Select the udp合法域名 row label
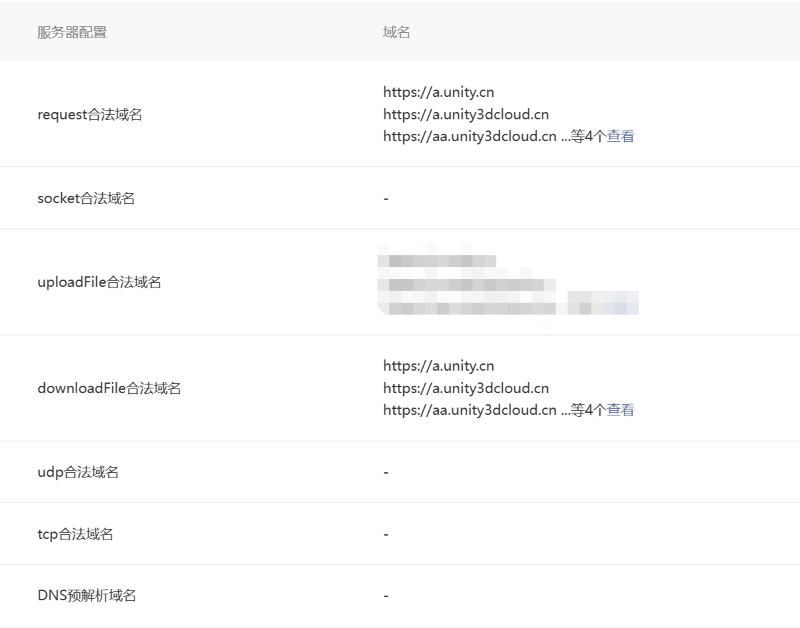This screenshot has height=628, width=800. 78,472
